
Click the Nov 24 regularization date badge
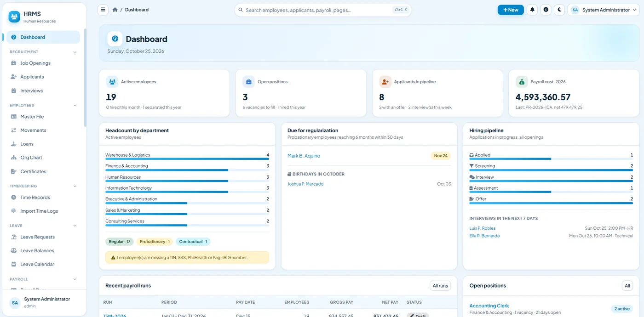[441, 156]
